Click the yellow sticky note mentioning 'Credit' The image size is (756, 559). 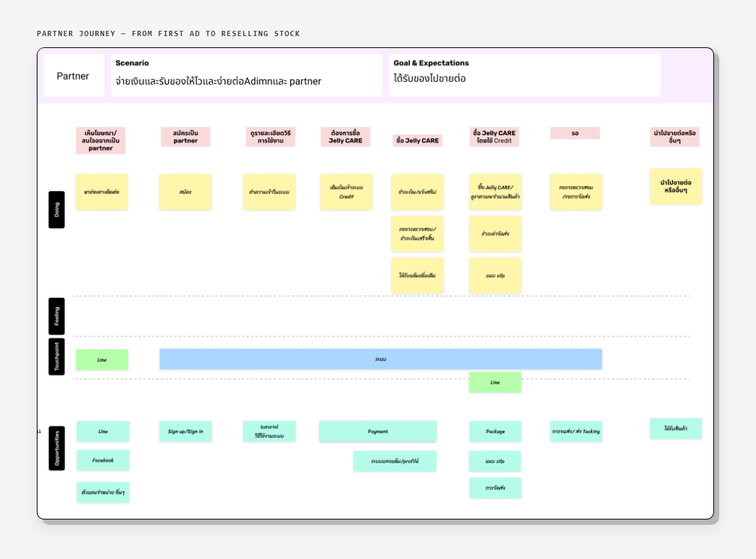pyautogui.click(x=346, y=192)
